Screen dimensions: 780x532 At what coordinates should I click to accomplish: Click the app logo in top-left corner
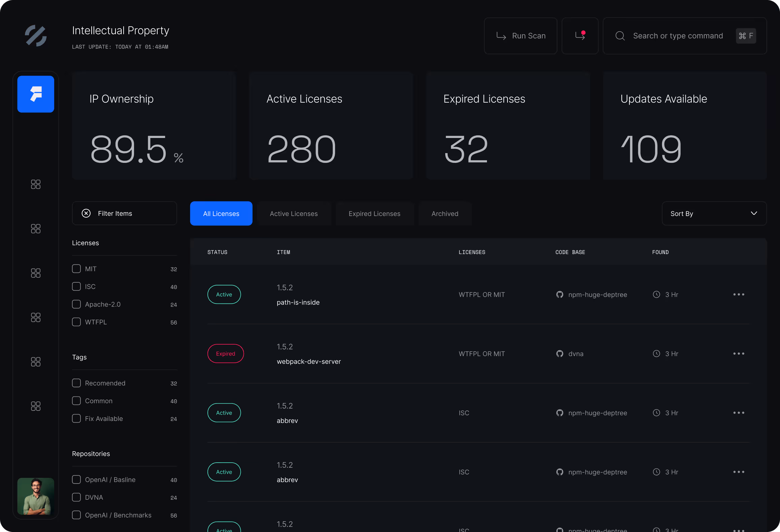[x=36, y=36]
